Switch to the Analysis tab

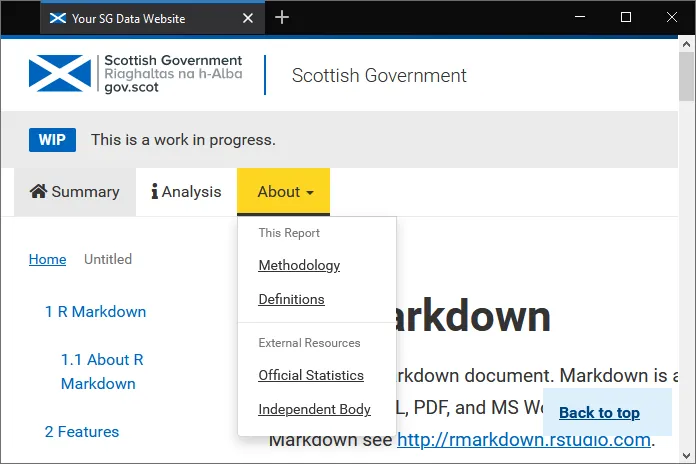[186, 192]
